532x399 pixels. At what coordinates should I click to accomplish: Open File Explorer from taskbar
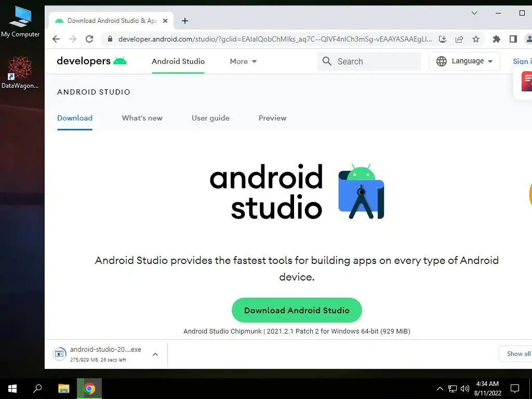[x=63, y=389]
